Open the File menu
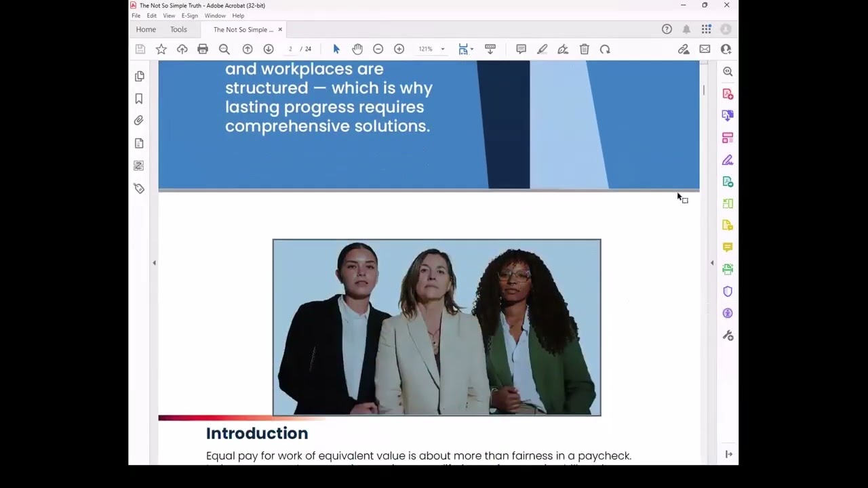 [x=136, y=16]
